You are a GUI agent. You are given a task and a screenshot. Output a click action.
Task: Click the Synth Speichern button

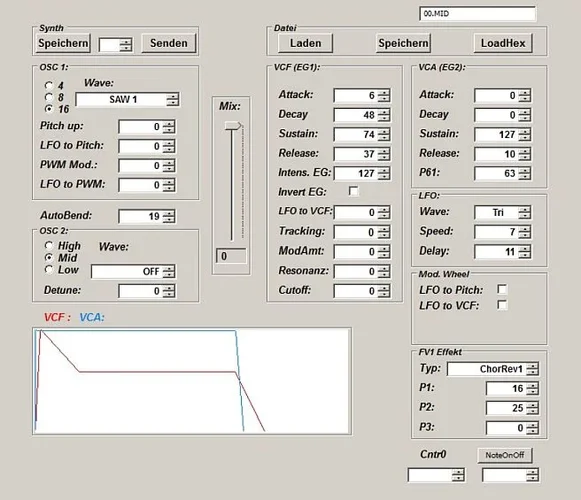point(63,43)
